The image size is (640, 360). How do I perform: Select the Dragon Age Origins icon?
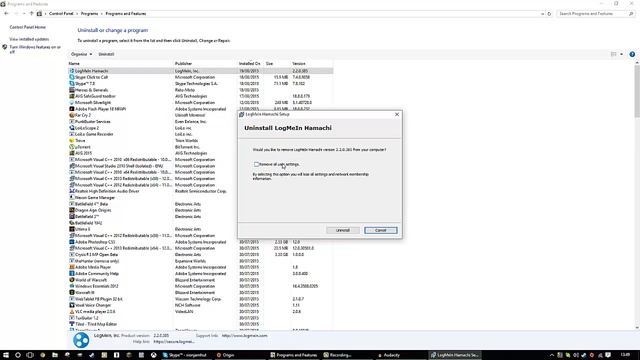(x=71, y=210)
